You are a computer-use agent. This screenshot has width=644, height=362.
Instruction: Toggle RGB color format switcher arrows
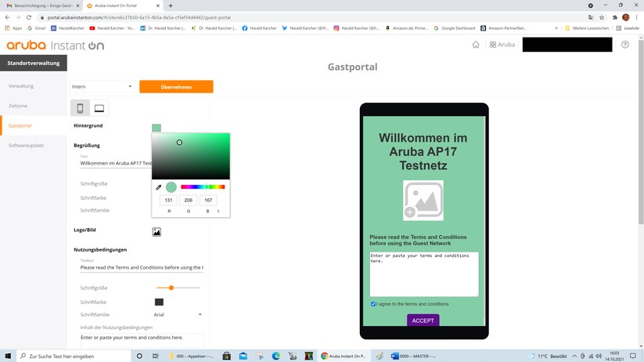point(218,211)
